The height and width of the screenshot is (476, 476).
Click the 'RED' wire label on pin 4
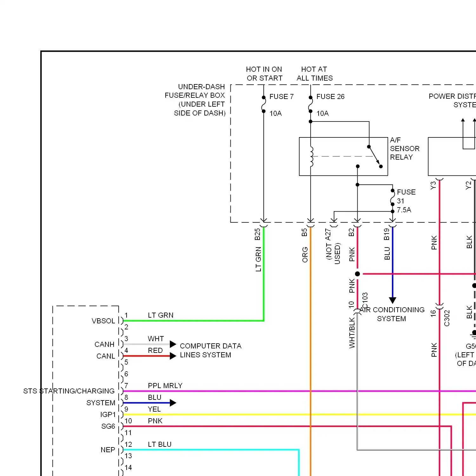pyautogui.click(x=155, y=350)
